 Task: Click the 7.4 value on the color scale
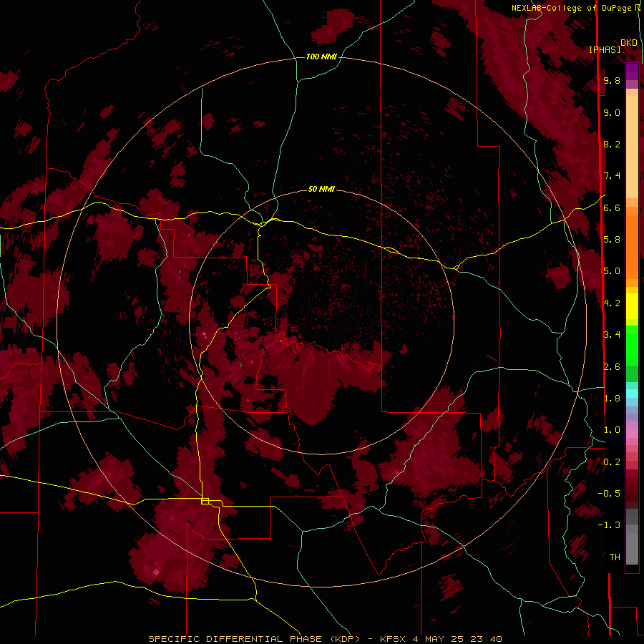pyautogui.click(x=612, y=176)
